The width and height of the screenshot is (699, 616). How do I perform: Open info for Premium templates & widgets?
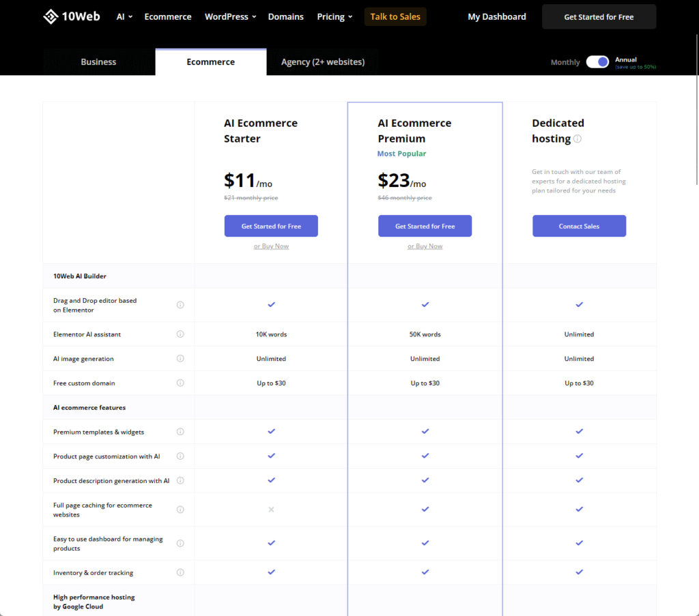180,432
